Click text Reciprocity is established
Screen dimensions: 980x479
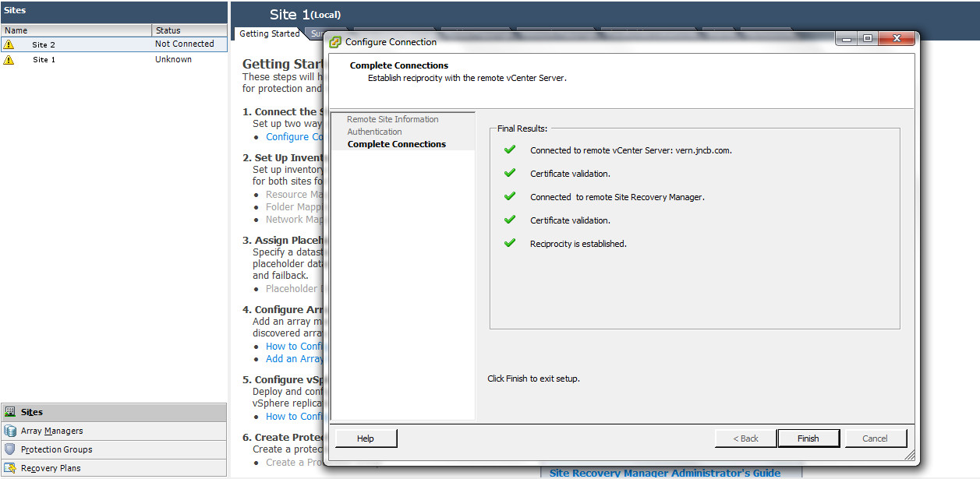click(578, 244)
